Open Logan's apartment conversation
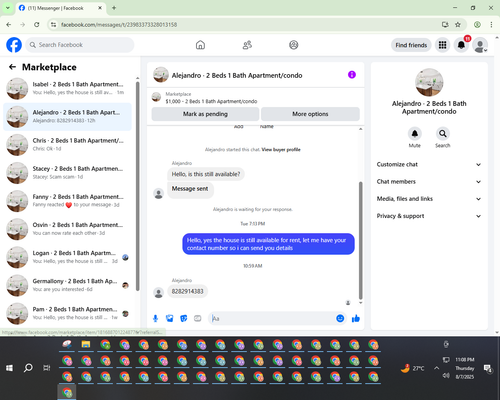 (67, 257)
